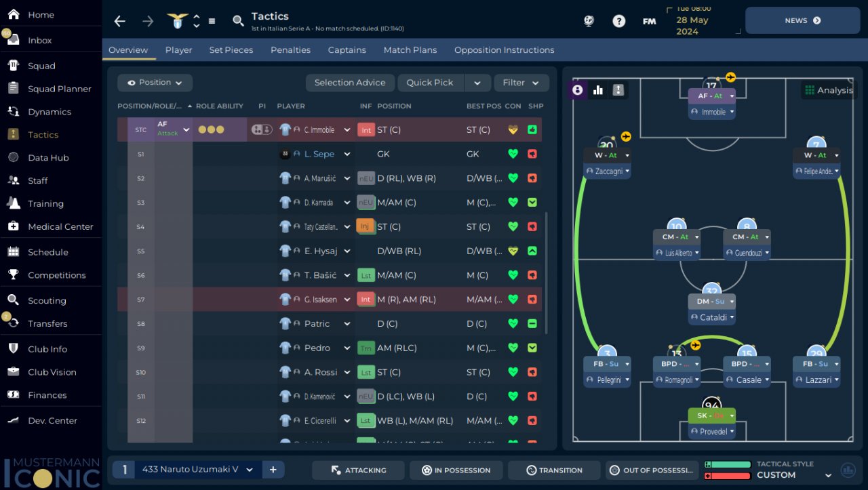Switch to the Captains tab

click(x=347, y=50)
